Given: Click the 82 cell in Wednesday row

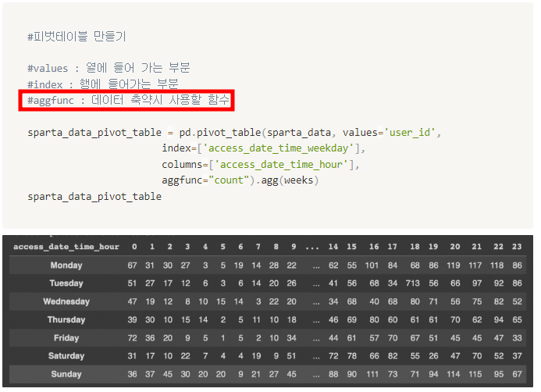Looking at the screenshot, I should coord(499,301).
